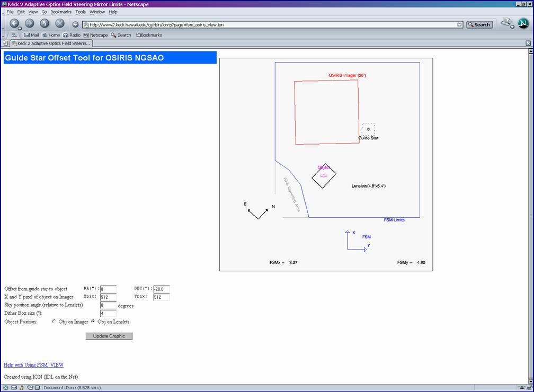Open Radio from the personal toolbar
This screenshot has height=392, width=534.
pos(72,35)
